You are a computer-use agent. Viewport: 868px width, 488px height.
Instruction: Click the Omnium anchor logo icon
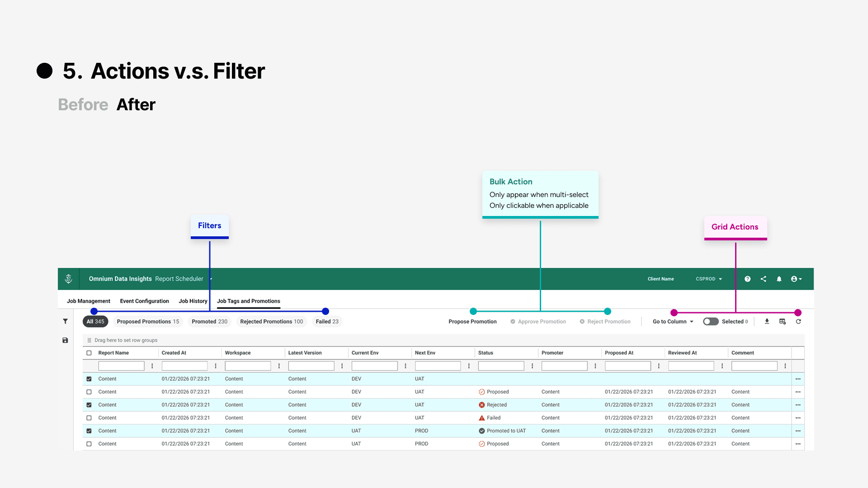pyautogui.click(x=69, y=279)
